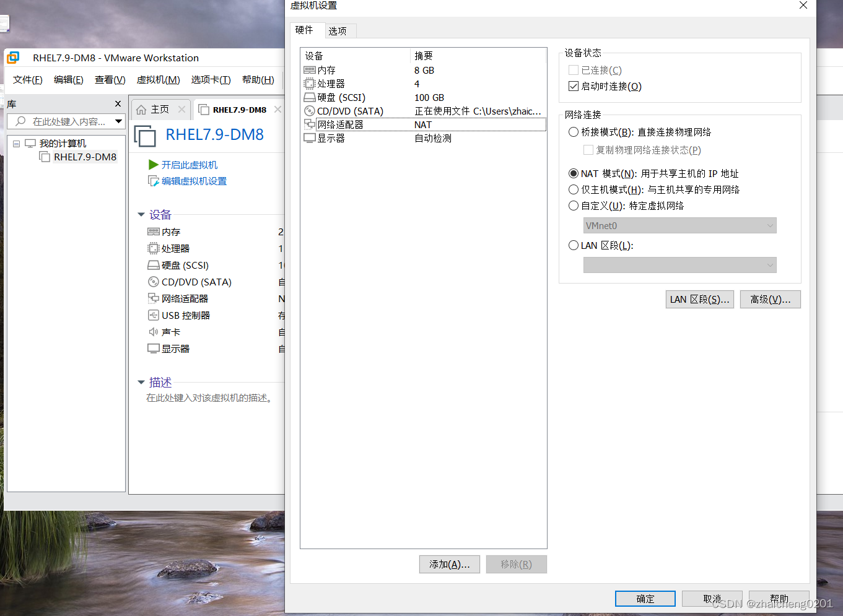Collapse the 描述 section in the main window
This screenshot has width=843, height=616.
tap(141, 383)
